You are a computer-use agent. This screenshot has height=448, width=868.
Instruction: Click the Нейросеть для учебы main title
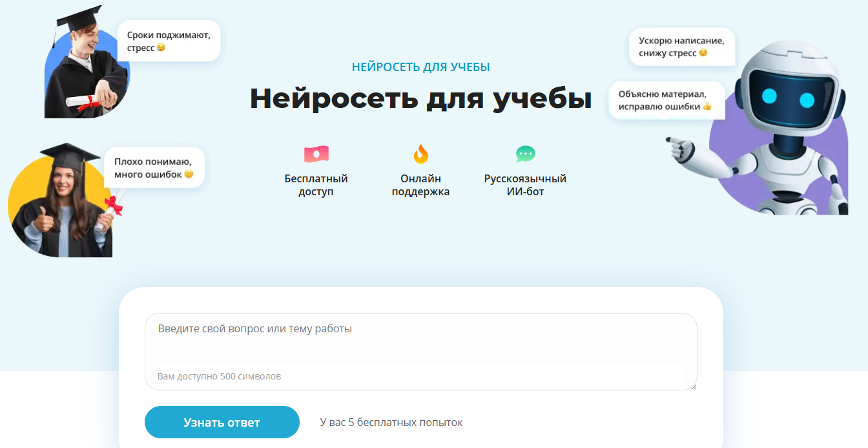[421, 100]
